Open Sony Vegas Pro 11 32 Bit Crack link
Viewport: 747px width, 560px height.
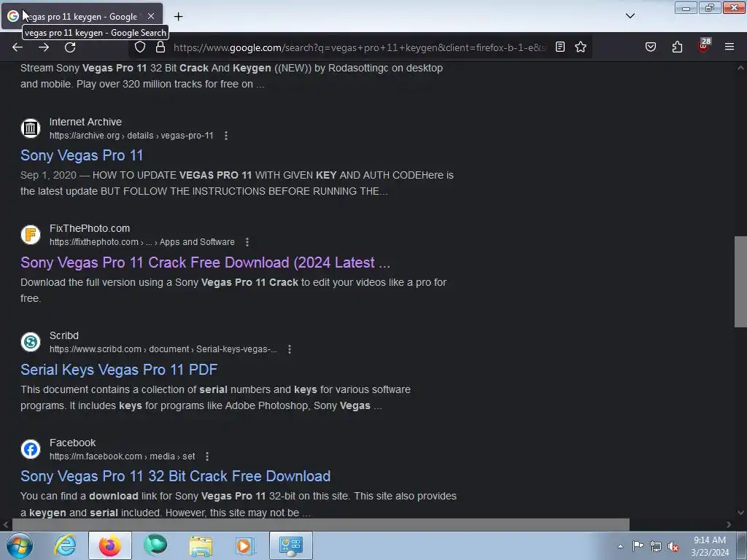(x=176, y=476)
